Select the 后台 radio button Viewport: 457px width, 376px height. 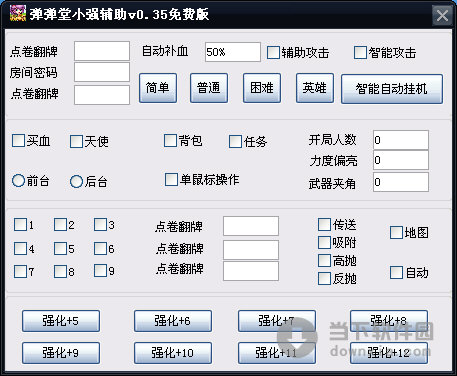coord(76,182)
